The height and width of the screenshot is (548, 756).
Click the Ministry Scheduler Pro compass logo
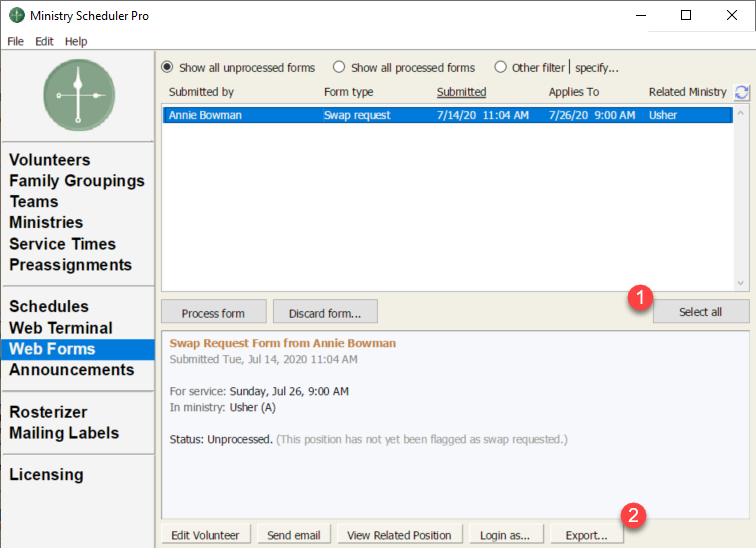click(x=79, y=95)
